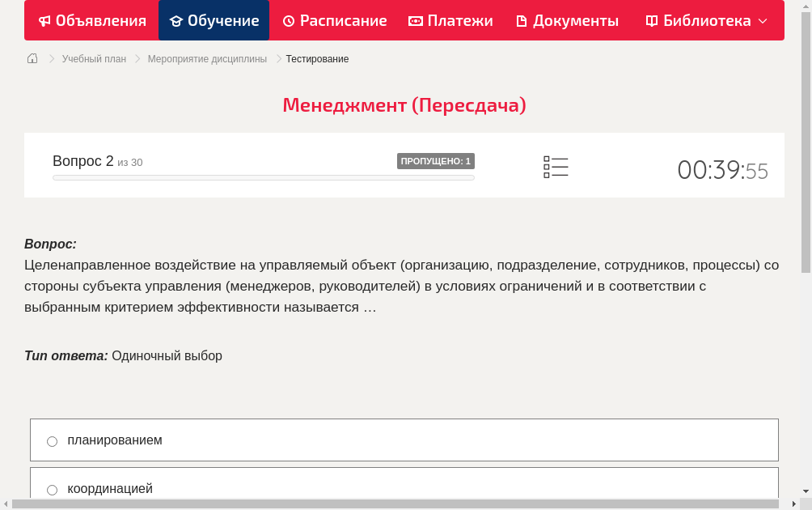Switch to the Обучение menu tab
This screenshot has width=812, height=510.
[x=214, y=20]
